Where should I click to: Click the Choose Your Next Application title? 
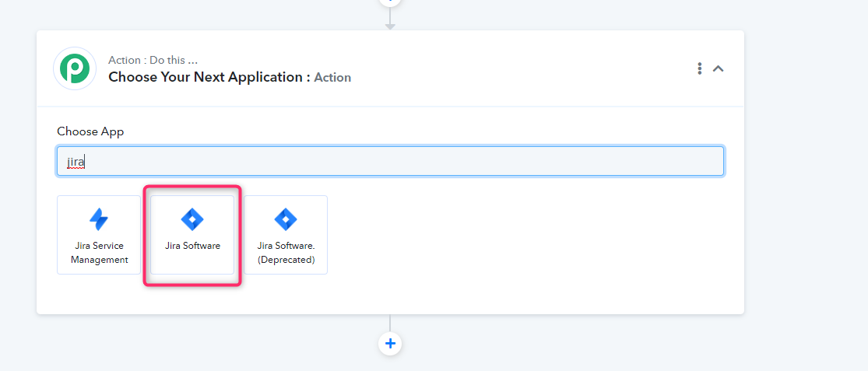coord(209,77)
